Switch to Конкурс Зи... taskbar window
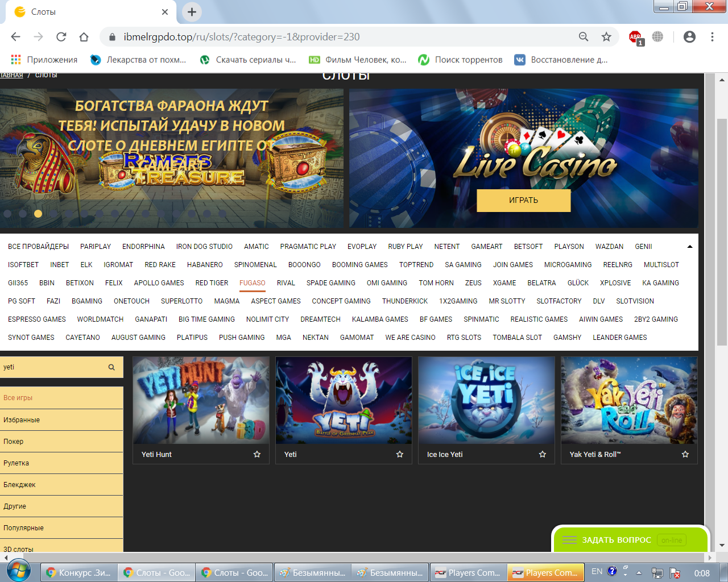The width and height of the screenshot is (728, 582). (x=79, y=573)
